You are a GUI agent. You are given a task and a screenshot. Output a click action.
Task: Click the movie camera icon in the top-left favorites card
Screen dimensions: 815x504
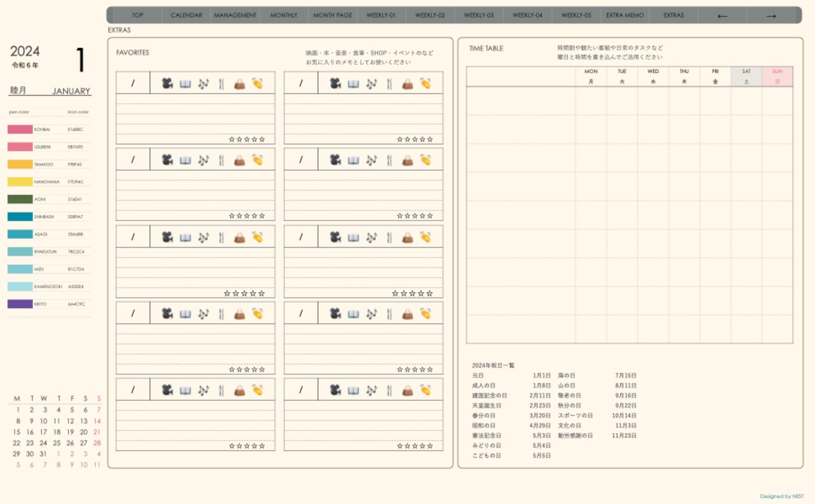167,83
